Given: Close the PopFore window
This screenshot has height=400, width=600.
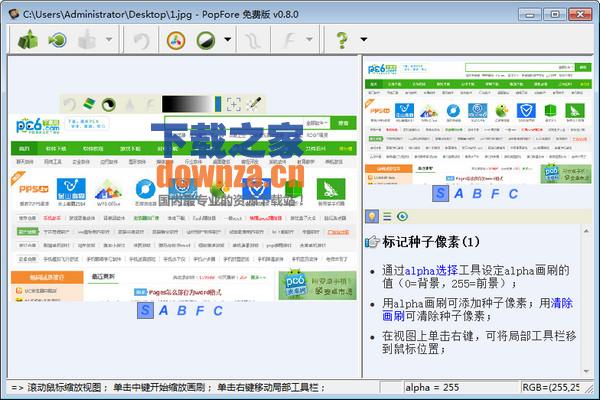Looking at the screenshot, I should click(580, 14).
